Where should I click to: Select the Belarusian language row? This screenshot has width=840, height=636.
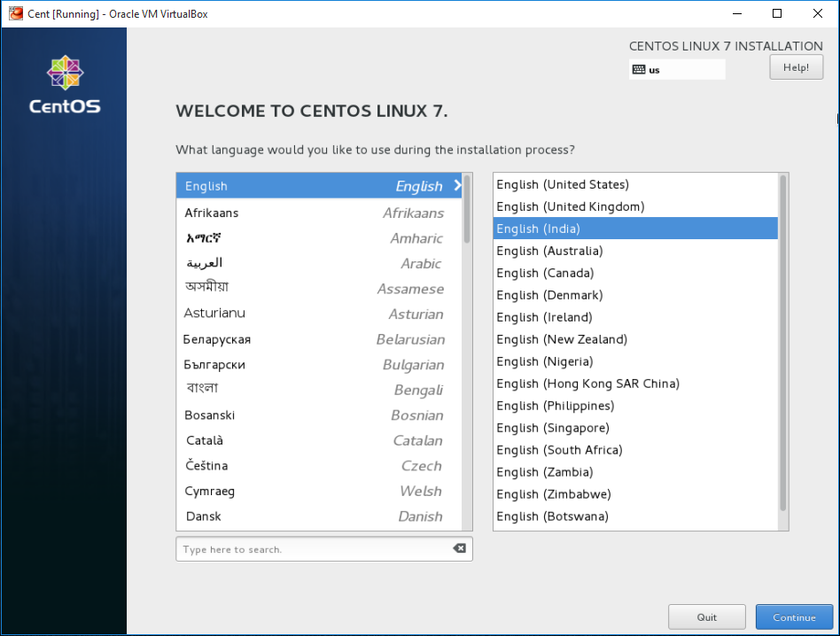tap(319, 339)
